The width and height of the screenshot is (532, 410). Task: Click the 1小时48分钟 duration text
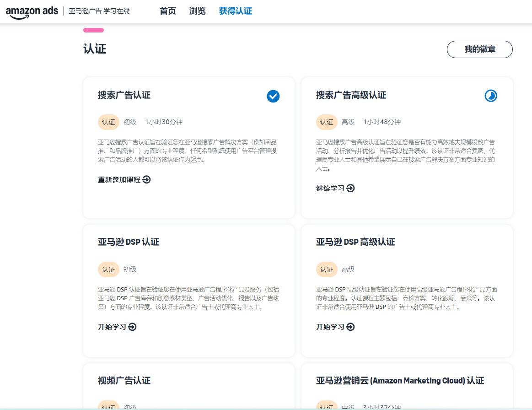pyautogui.click(x=382, y=122)
